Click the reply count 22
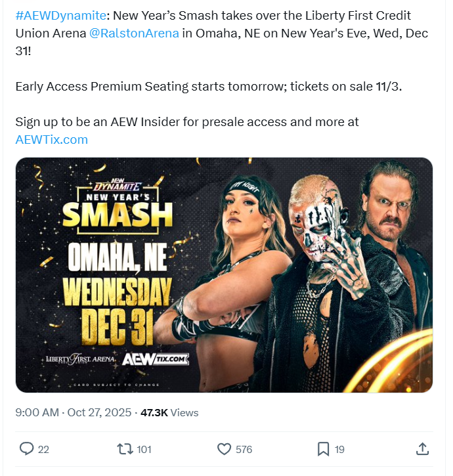Image resolution: width=453 pixels, height=476 pixels. click(x=43, y=450)
